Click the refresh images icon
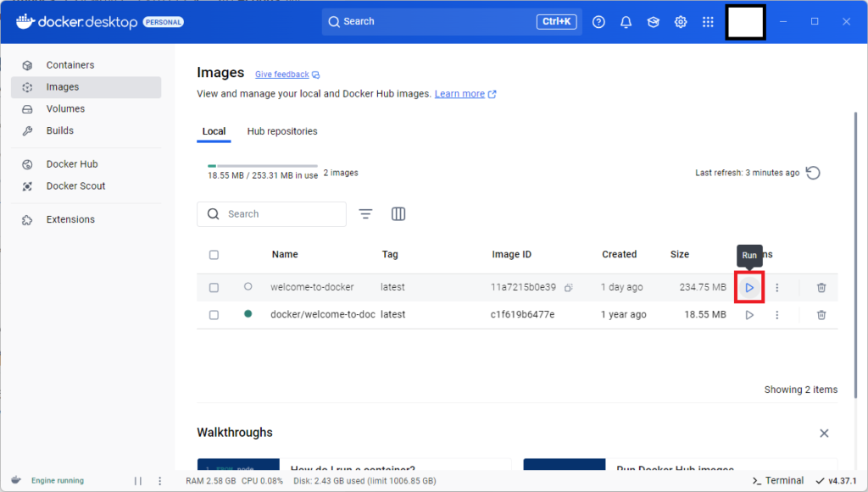This screenshot has height=492, width=868. [813, 173]
